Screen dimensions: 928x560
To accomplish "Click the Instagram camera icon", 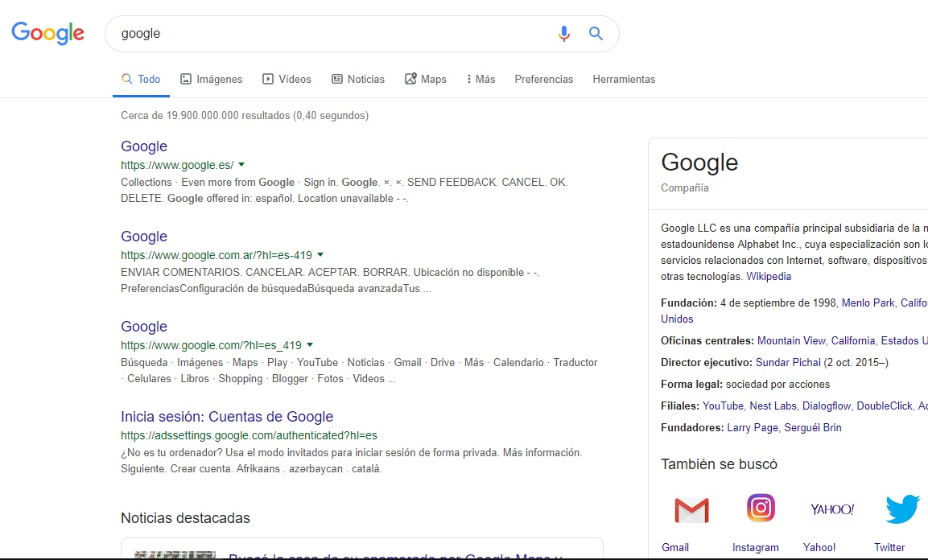I will 761,508.
